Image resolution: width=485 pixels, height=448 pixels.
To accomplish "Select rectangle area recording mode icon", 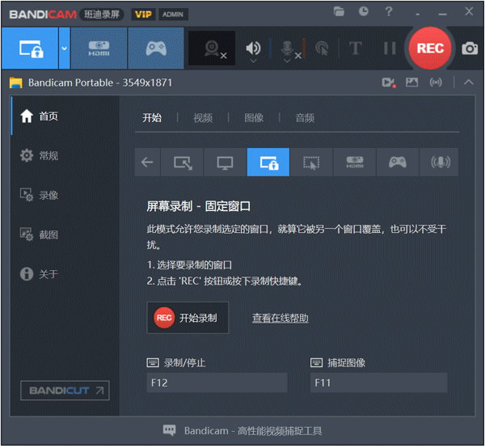I will 183,162.
